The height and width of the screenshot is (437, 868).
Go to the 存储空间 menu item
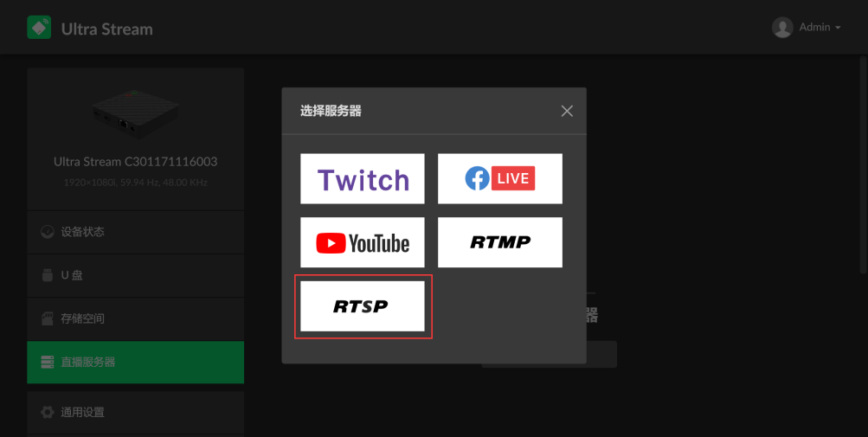[x=136, y=318]
